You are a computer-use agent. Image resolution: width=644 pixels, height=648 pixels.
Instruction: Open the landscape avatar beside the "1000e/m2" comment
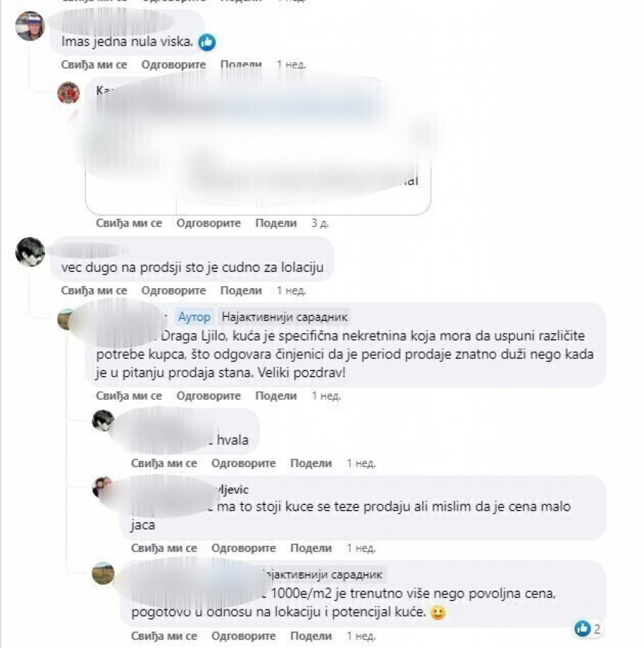click(103, 573)
